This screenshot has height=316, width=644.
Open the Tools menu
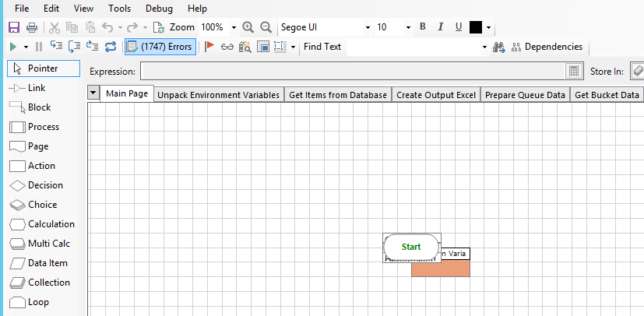point(119,9)
